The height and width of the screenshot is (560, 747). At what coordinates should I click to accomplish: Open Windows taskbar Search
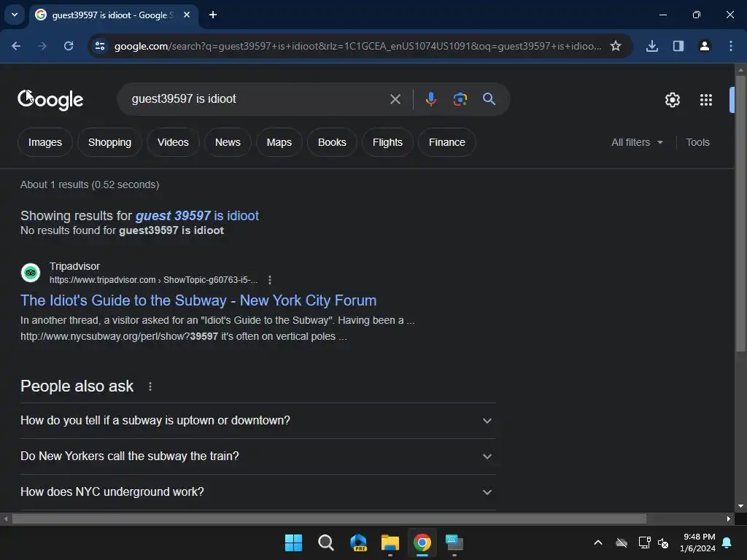click(x=326, y=542)
